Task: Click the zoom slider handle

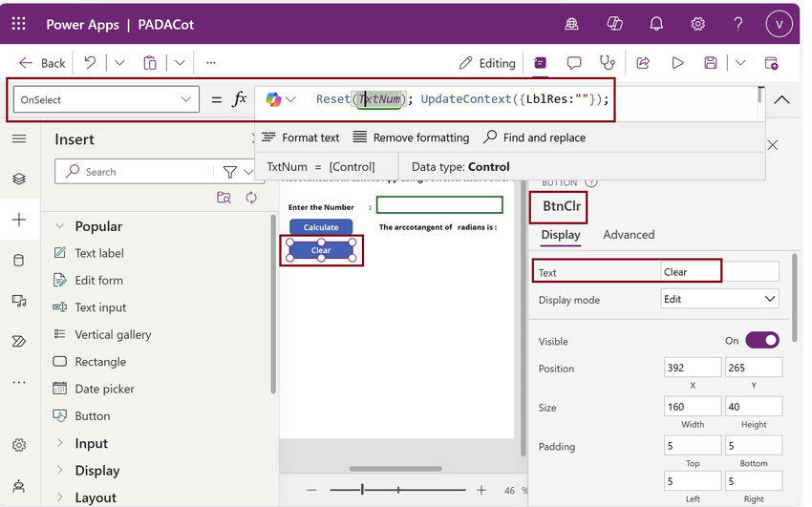Action: tap(362, 490)
